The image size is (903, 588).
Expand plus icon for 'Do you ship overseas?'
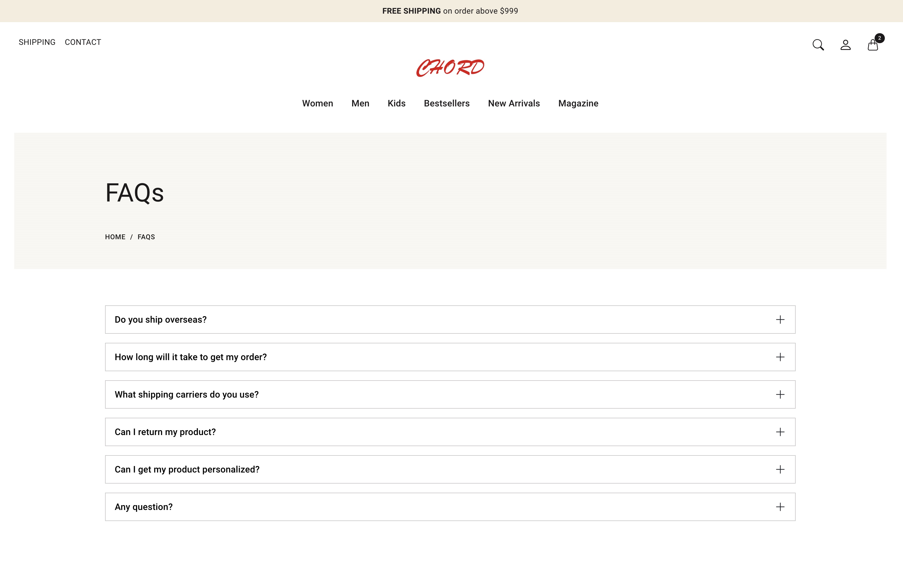(x=780, y=320)
